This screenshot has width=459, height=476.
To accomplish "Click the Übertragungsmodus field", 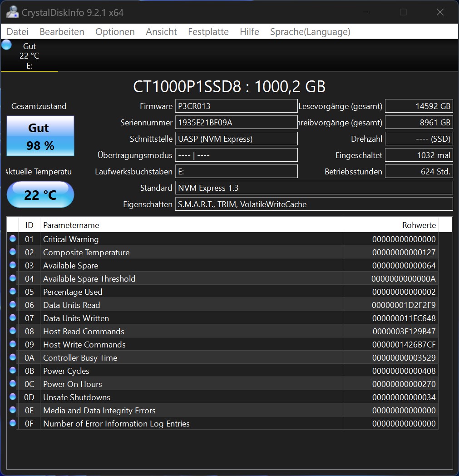I will coord(237,155).
